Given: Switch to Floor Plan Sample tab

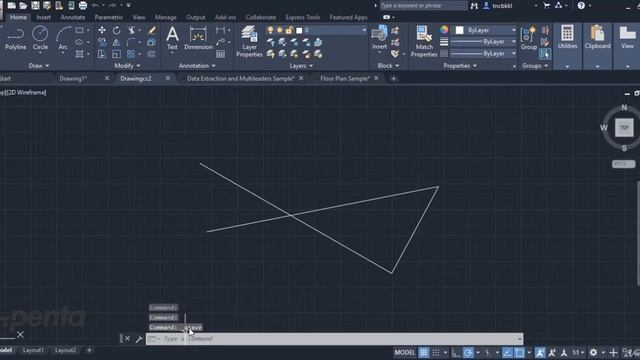Looking at the screenshot, I should [345, 78].
